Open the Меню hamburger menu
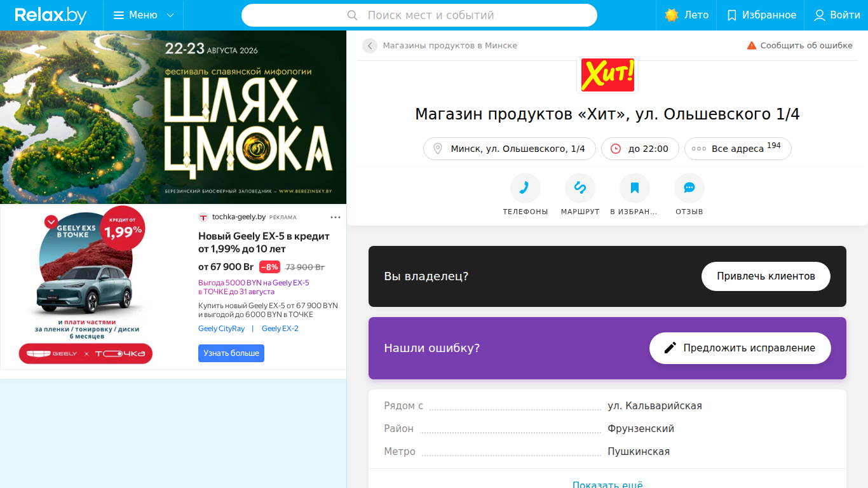 [x=143, y=15]
